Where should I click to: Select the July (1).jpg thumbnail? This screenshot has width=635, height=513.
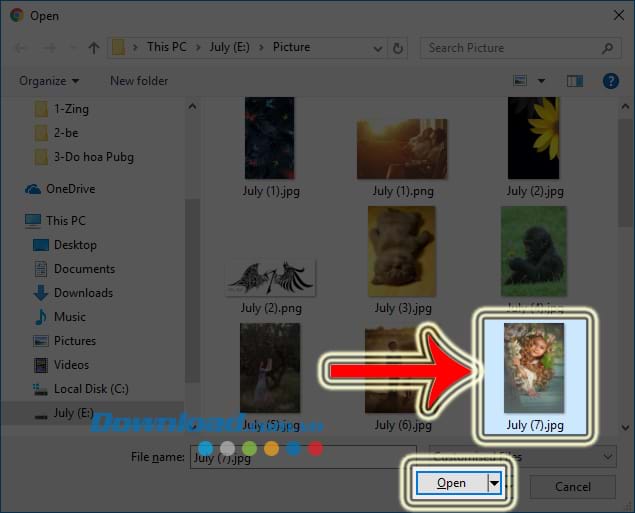pos(270,138)
